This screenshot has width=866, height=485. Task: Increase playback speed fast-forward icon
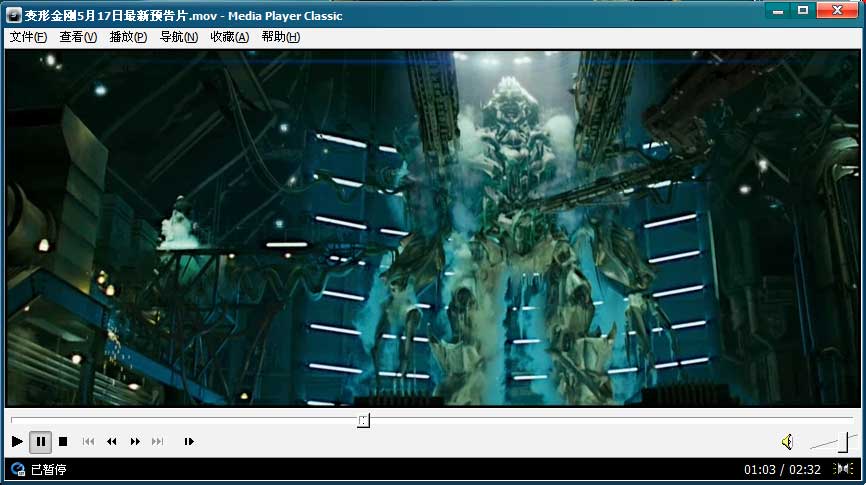coord(135,441)
